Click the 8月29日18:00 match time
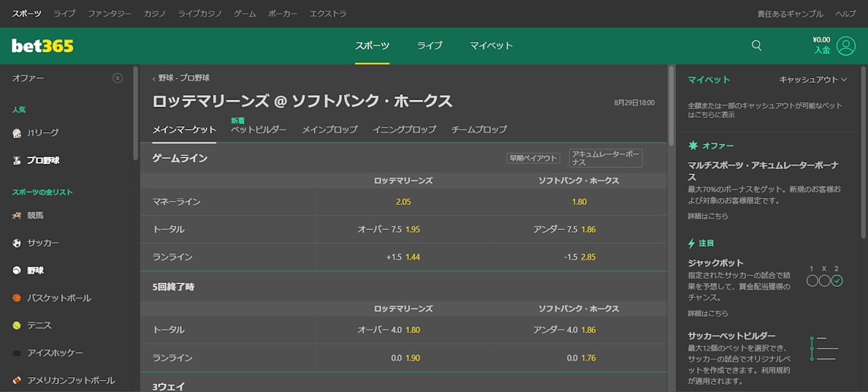Viewport: 868px width, 392px height. (634, 102)
